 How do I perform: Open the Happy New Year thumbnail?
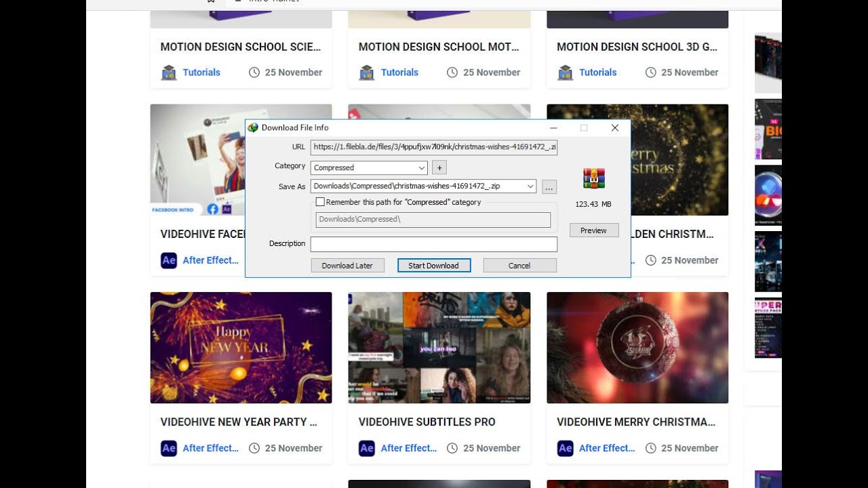[241, 348]
